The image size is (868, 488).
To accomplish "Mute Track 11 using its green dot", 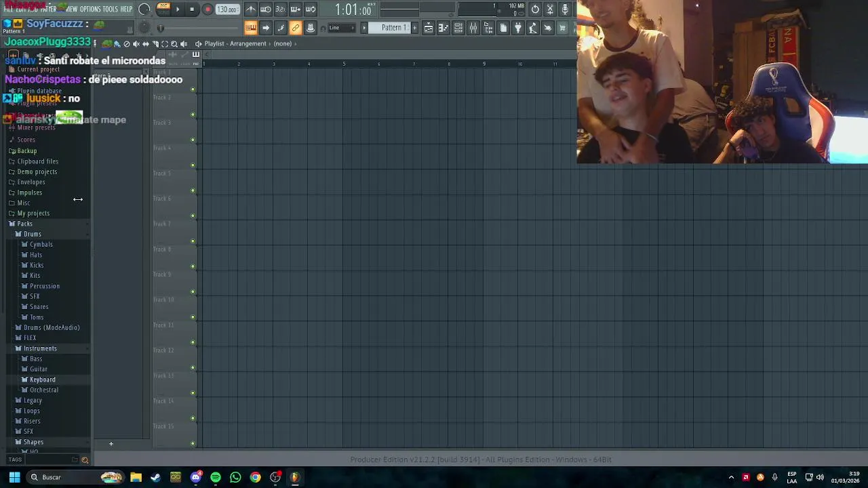I will [x=193, y=342].
